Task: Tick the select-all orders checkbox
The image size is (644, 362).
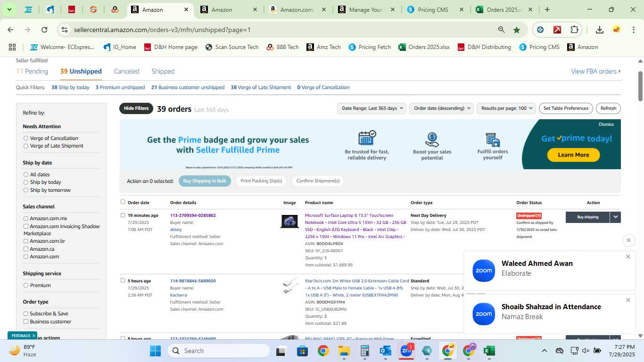Action: tap(123, 202)
